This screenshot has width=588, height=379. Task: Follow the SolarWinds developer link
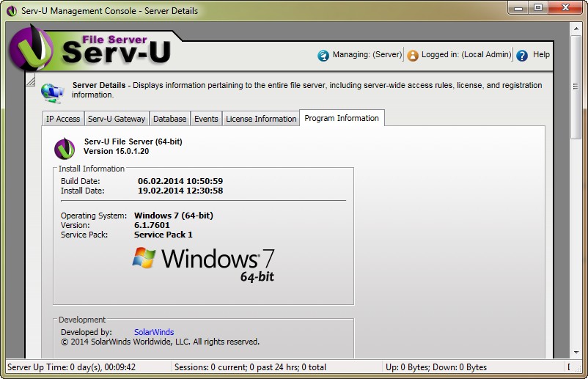[154, 332]
